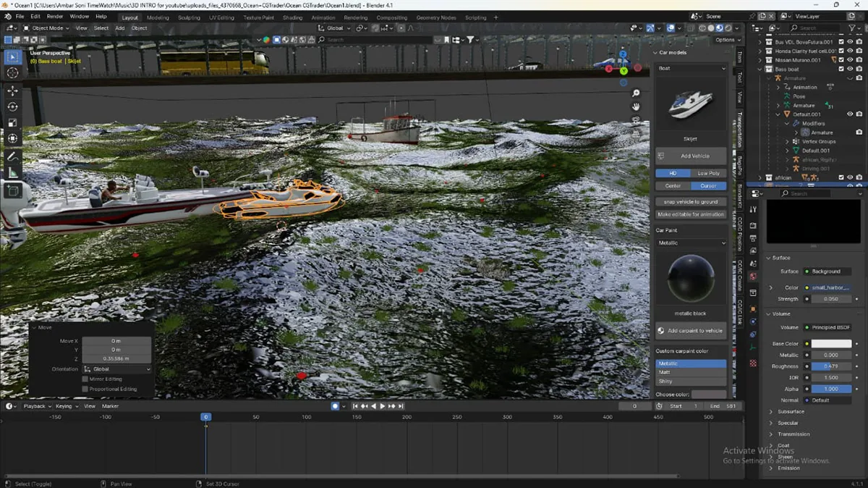Screen dimensions: 868x488
Task: Click the pan view hand gizmo
Action: [636, 106]
